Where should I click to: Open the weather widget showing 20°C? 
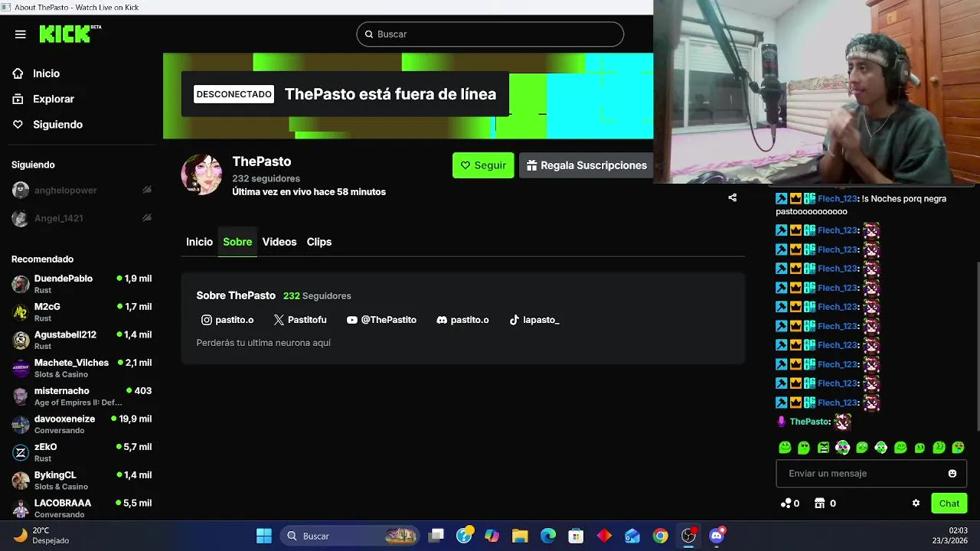[42, 536]
